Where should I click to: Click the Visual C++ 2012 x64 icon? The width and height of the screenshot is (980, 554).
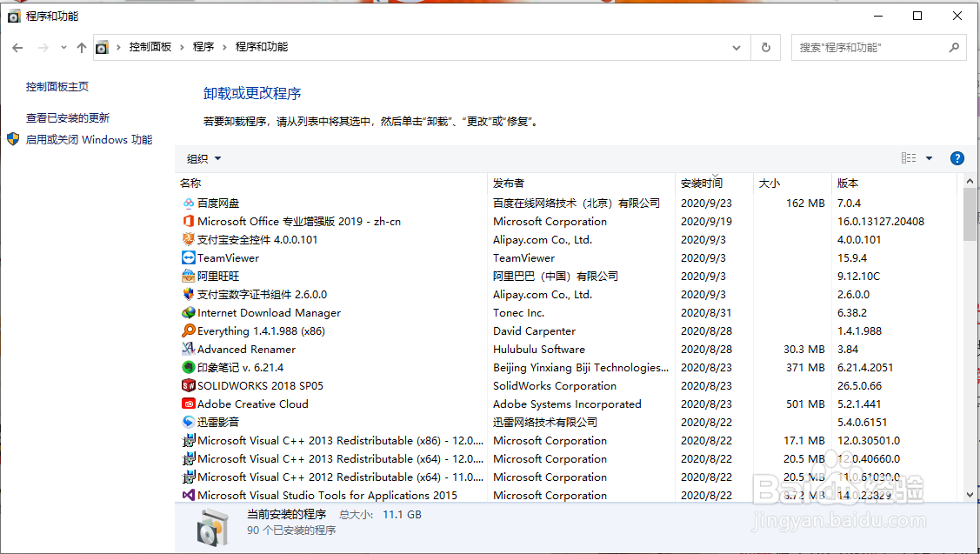coord(188,477)
